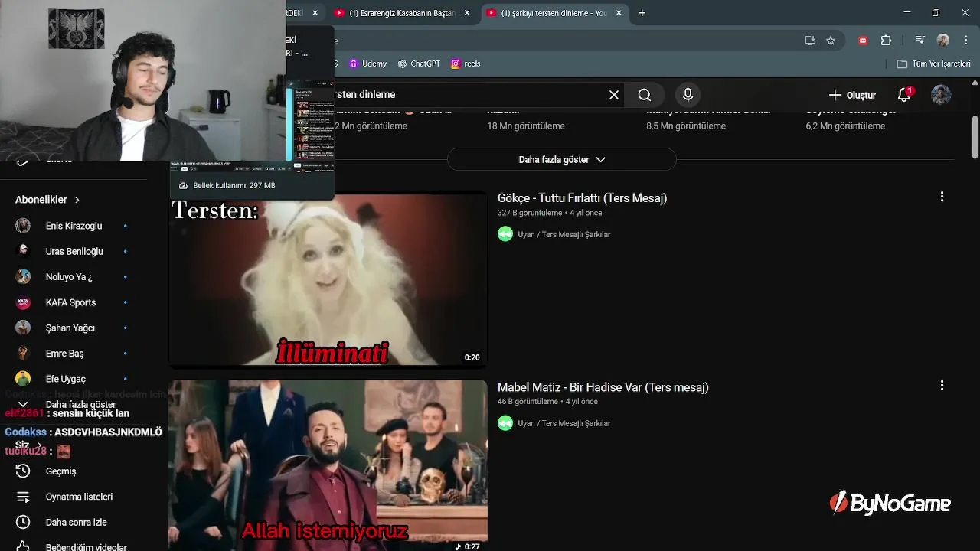Open more options for Gökçe Tuttu Fırlattı video
The height and width of the screenshot is (551, 980).
coord(942,197)
